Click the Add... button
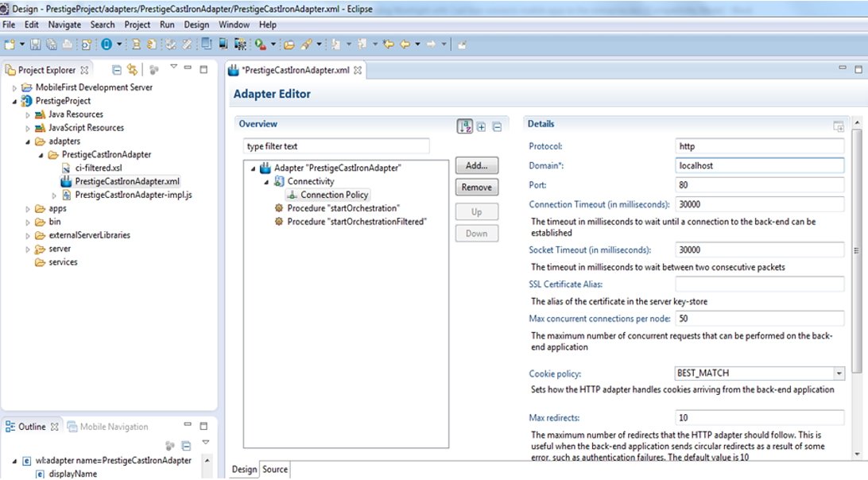868x480 pixels. click(477, 165)
